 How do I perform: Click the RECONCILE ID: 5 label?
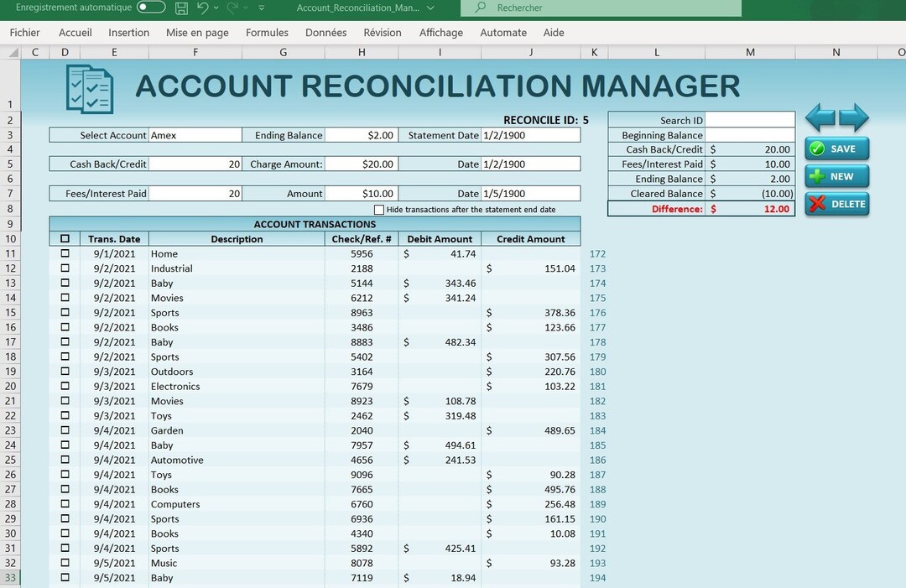click(x=546, y=120)
